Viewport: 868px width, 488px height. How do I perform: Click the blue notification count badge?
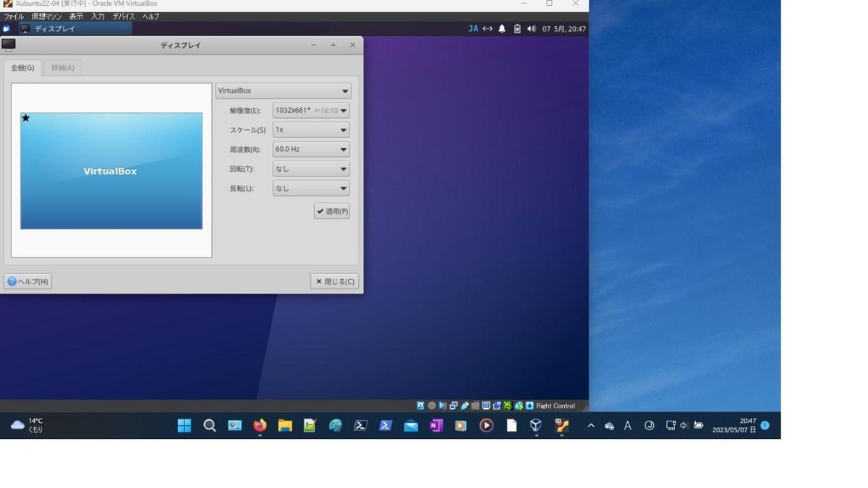(x=765, y=425)
